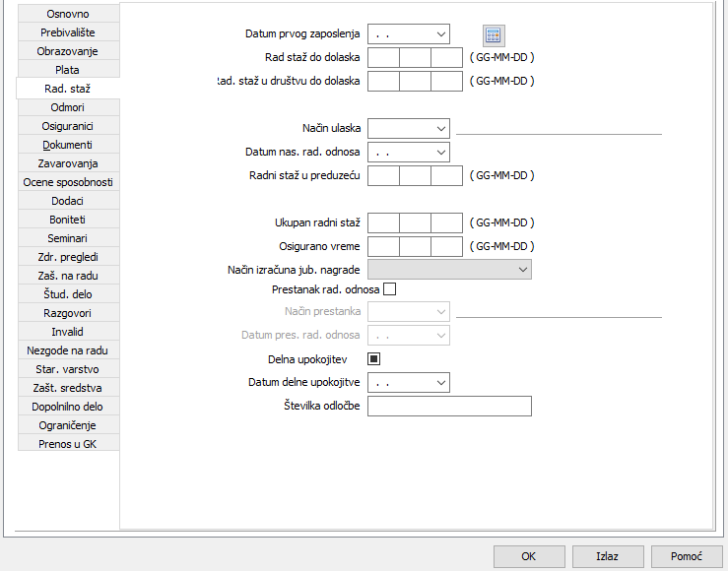This screenshot has width=728, height=571.
Task: Go to the Dokumenti tab
Action: pyautogui.click(x=68, y=145)
